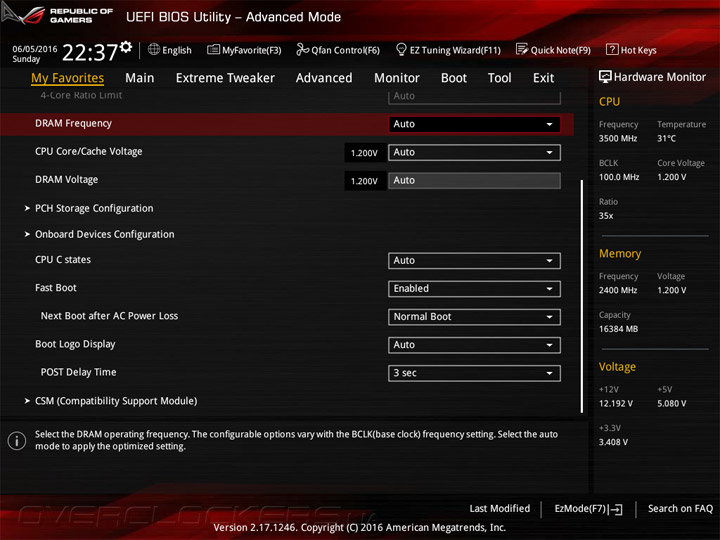Click the info icon beside help text
This screenshot has height=540, width=720.
point(17,441)
